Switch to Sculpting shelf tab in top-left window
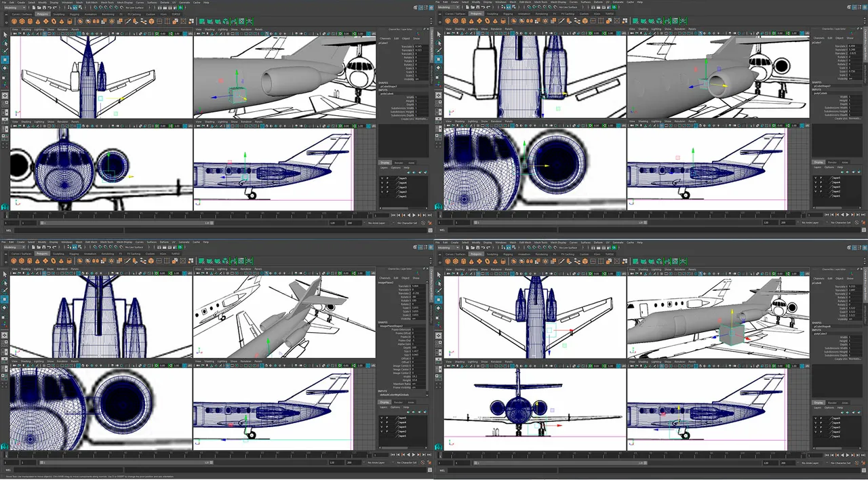 coord(59,14)
